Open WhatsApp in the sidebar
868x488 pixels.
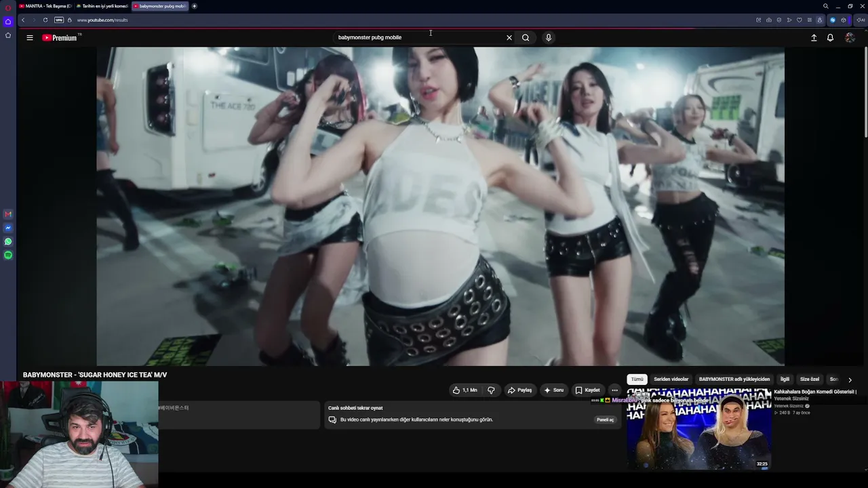(x=8, y=241)
